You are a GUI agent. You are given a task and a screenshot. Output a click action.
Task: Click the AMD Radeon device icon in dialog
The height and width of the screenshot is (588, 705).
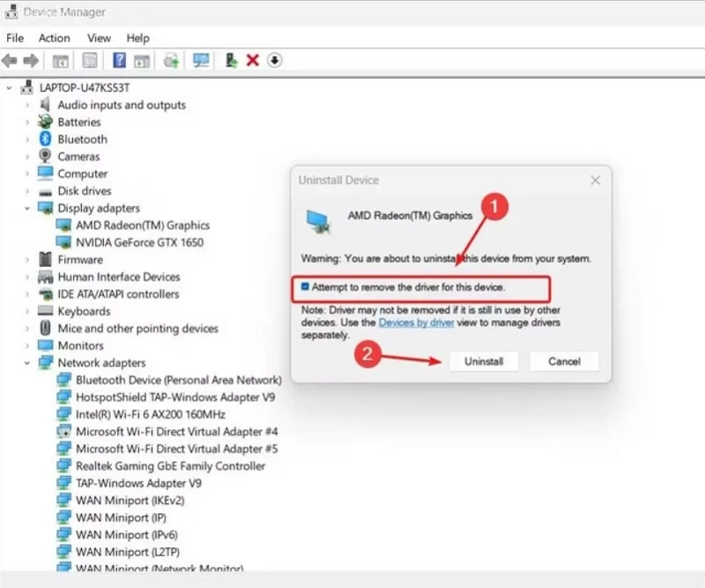319,222
